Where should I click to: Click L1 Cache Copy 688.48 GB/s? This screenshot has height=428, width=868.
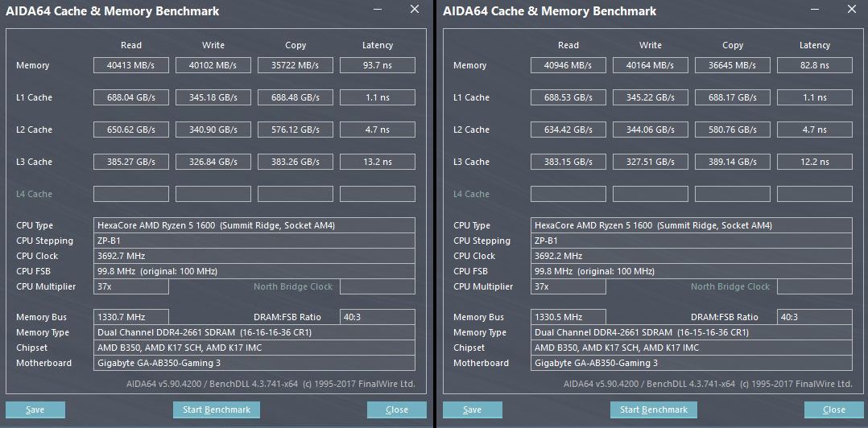click(295, 97)
